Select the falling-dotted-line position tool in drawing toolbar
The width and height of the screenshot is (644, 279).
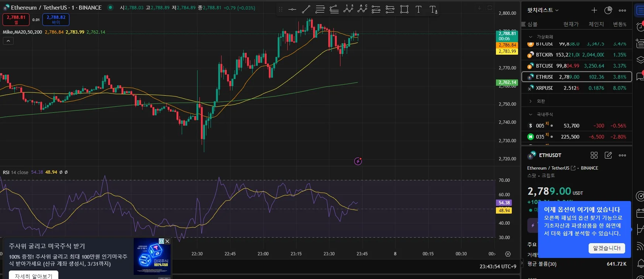(x=390, y=9)
